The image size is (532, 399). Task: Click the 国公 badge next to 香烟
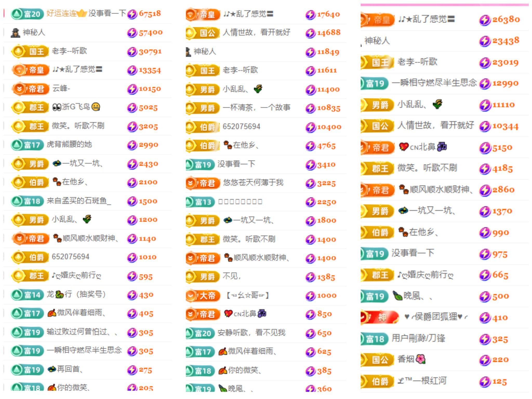[x=377, y=360]
